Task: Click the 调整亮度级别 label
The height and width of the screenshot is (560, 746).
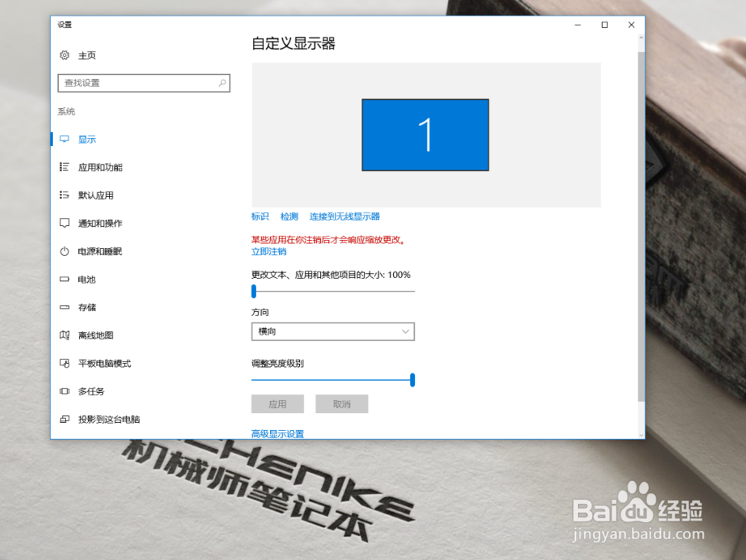Action: click(x=278, y=363)
